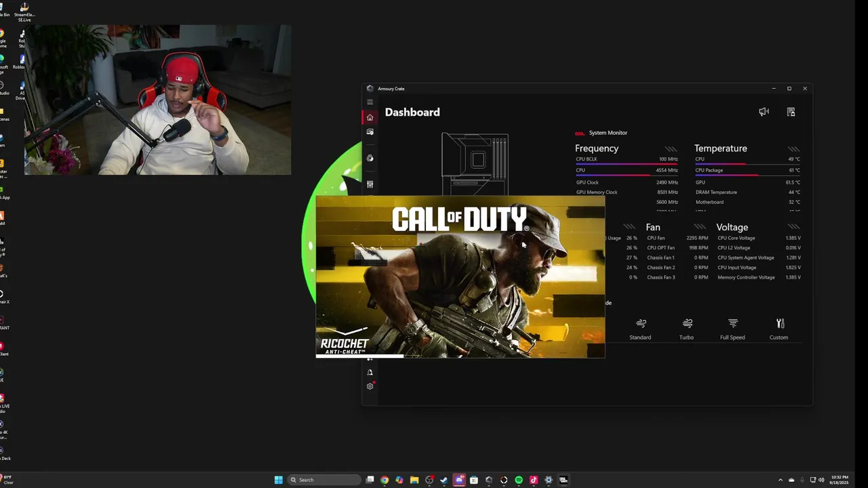The image size is (868, 488).
Task: Click the GPU Clock 2490 MHz row
Action: (x=627, y=182)
